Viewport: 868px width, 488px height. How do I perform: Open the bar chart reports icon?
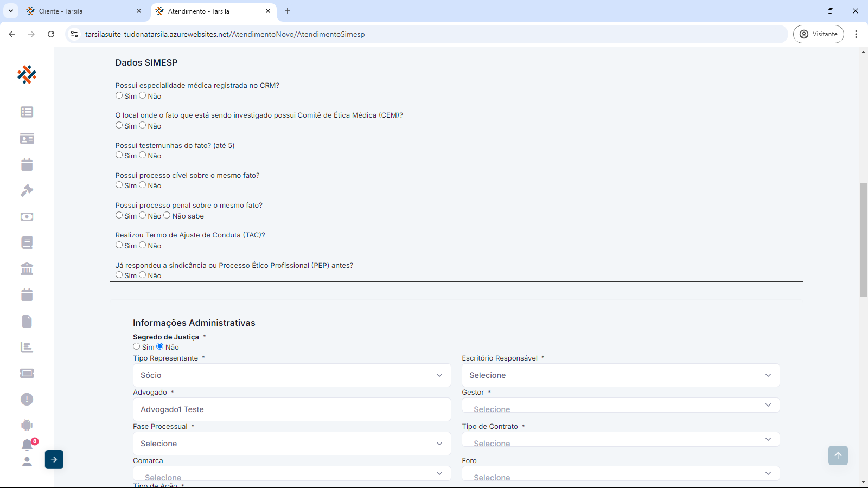click(x=27, y=347)
